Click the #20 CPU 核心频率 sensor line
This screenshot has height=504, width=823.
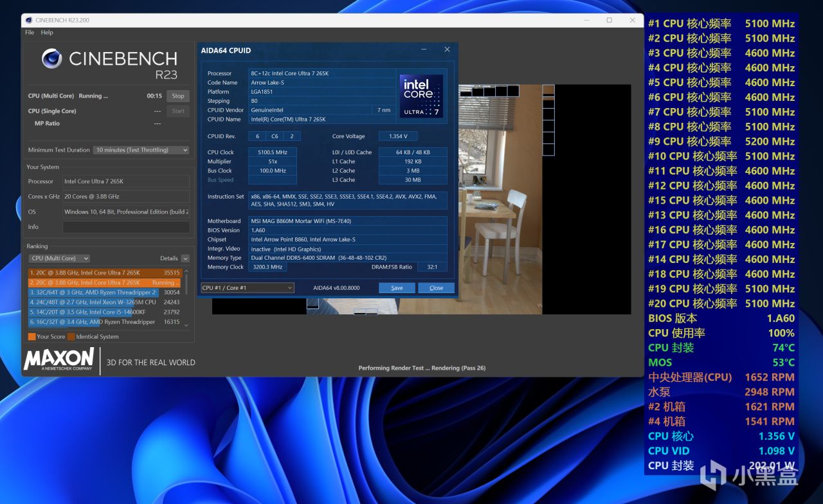721,303
